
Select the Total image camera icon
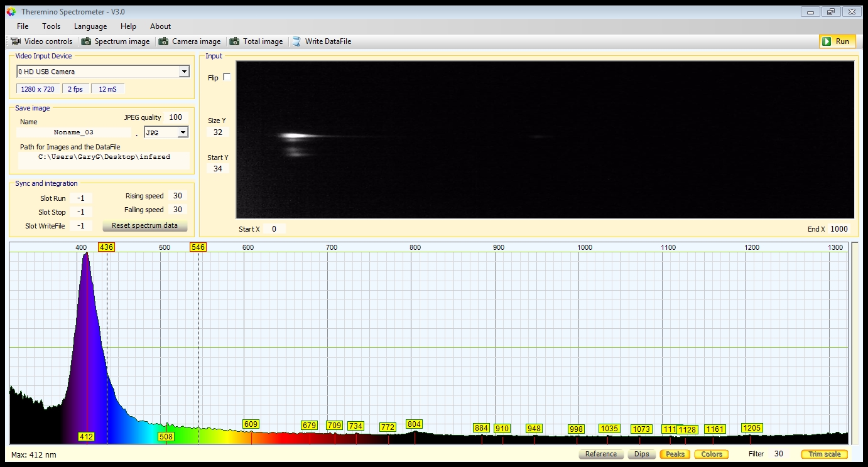tap(234, 41)
